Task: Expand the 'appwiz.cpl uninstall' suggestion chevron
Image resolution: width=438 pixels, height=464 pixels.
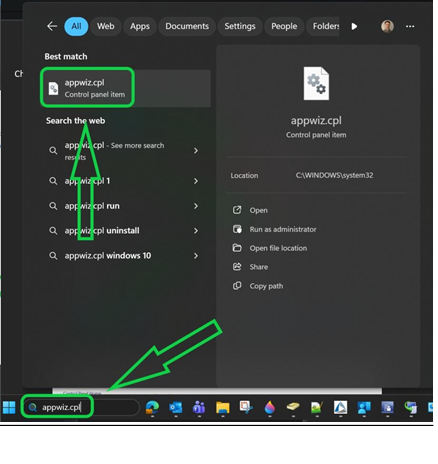Action: pos(196,231)
